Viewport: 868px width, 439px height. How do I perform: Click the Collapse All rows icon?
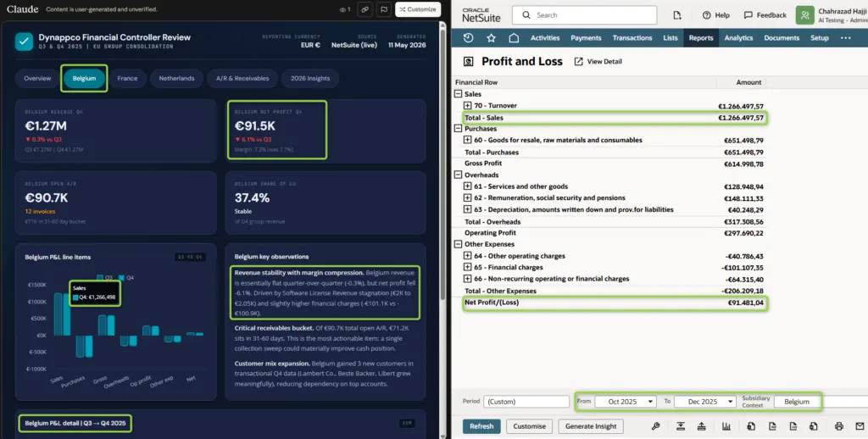(701, 426)
